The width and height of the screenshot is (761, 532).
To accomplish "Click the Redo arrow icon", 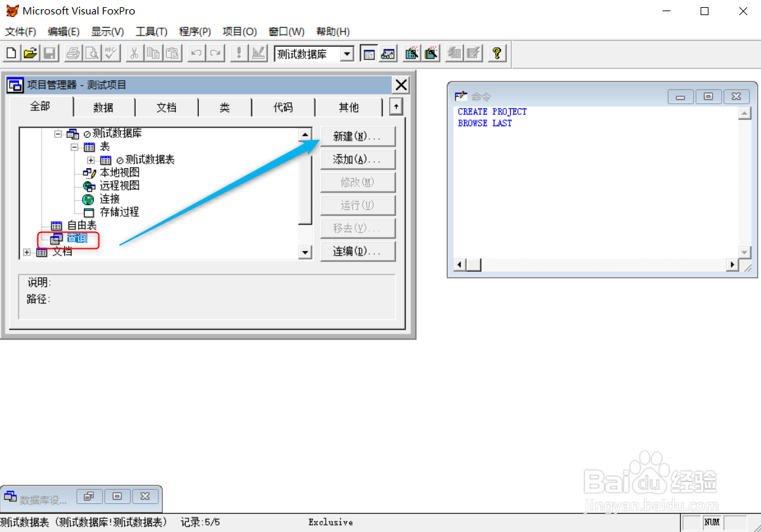I will (x=215, y=53).
